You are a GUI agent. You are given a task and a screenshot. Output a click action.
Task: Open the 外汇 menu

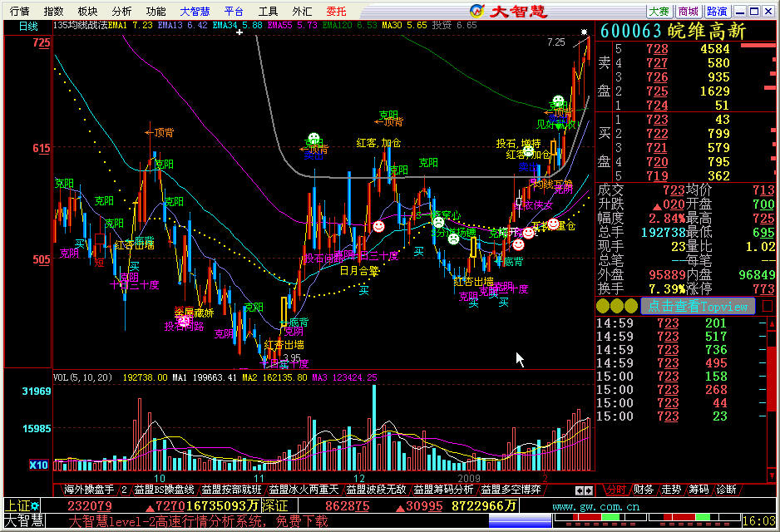point(302,11)
